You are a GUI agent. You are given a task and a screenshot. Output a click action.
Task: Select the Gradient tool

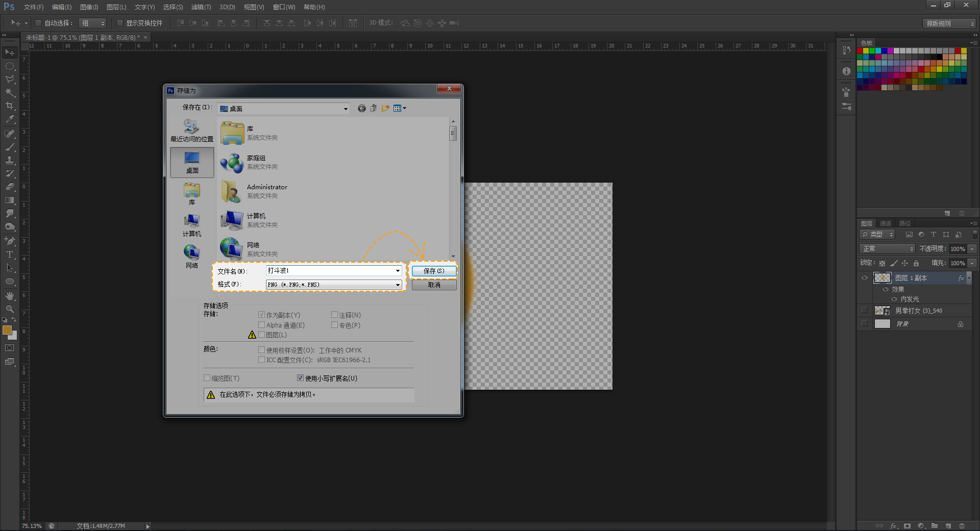click(x=10, y=200)
